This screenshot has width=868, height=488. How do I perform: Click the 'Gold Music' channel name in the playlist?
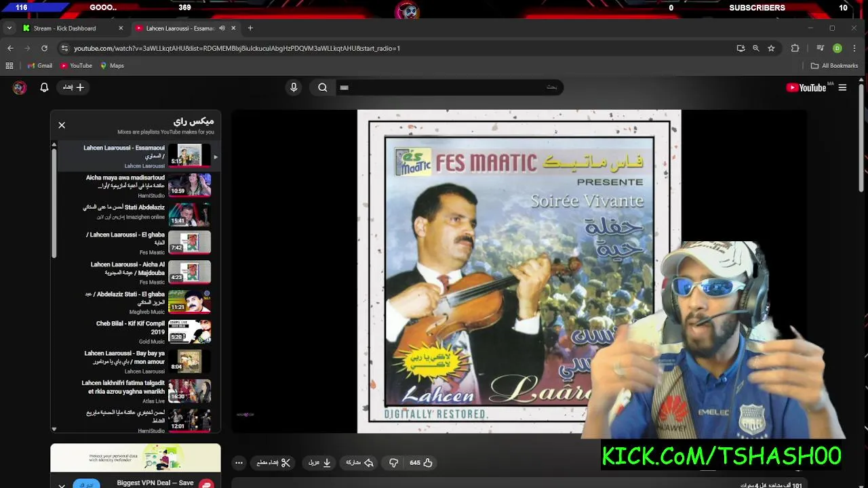(152, 342)
